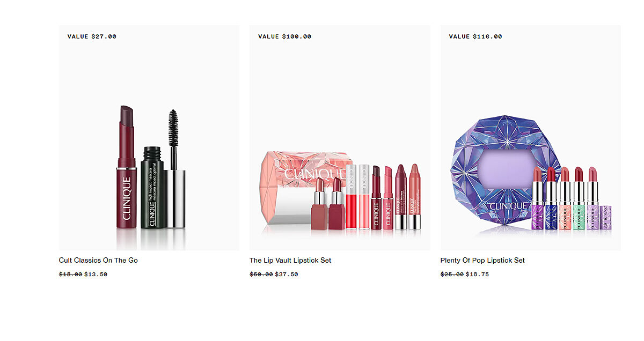Open the Cult Classics On The Go product image

click(149, 138)
